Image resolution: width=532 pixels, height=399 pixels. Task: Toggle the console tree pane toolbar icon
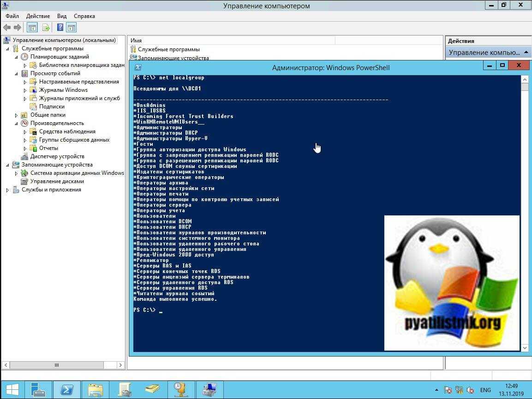coord(32,28)
